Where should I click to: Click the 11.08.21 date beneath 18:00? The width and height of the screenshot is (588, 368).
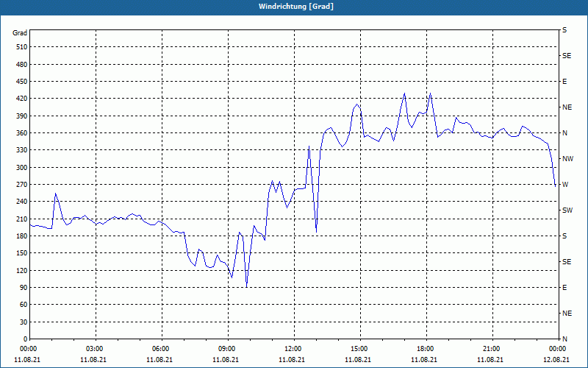coord(424,359)
